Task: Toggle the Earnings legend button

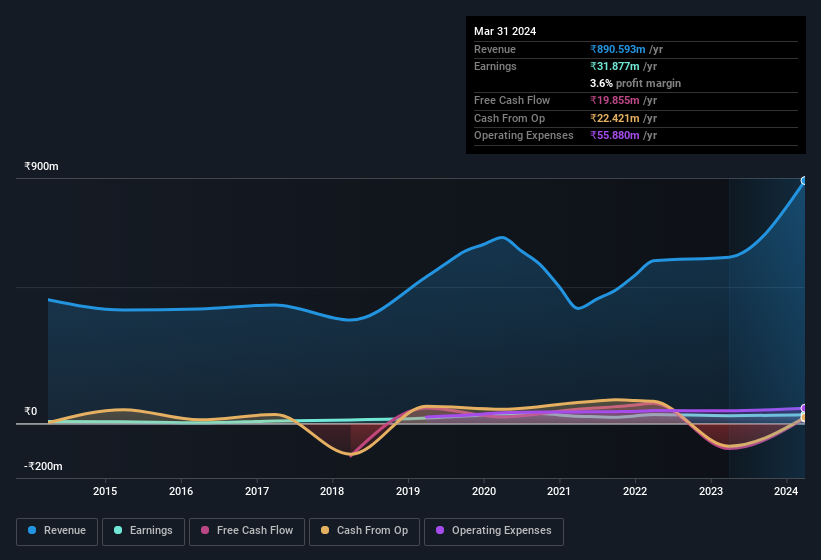Action: [143, 531]
